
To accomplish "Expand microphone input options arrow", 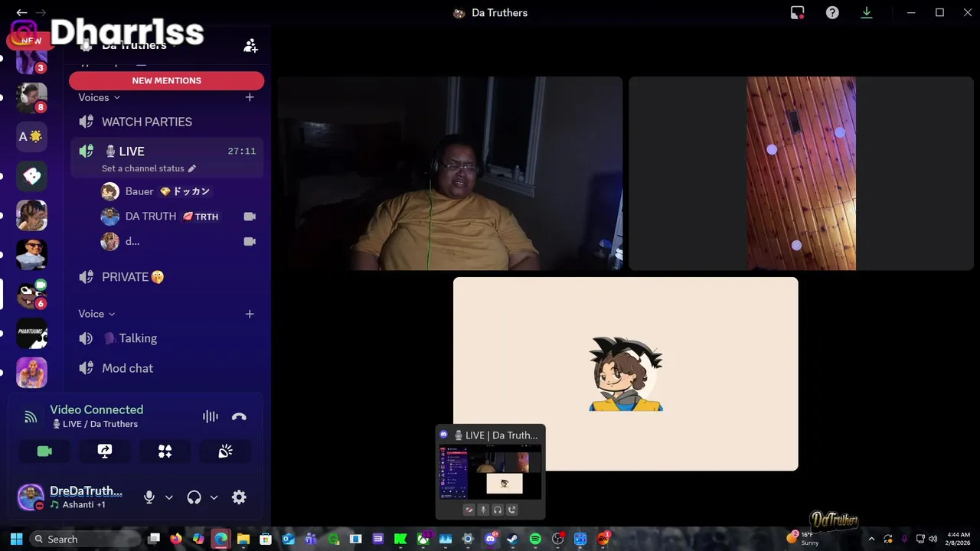I will 169,497.
